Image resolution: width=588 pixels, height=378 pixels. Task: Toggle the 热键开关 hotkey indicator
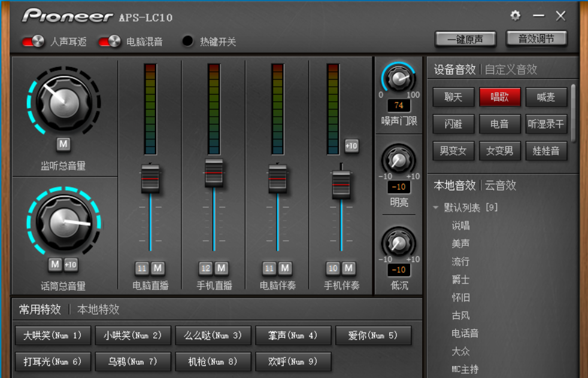(187, 41)
